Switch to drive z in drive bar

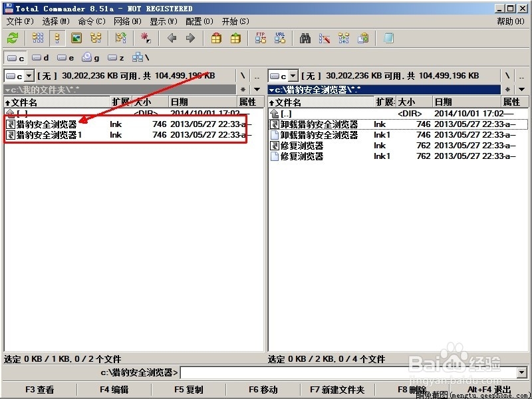coord(116,58)
